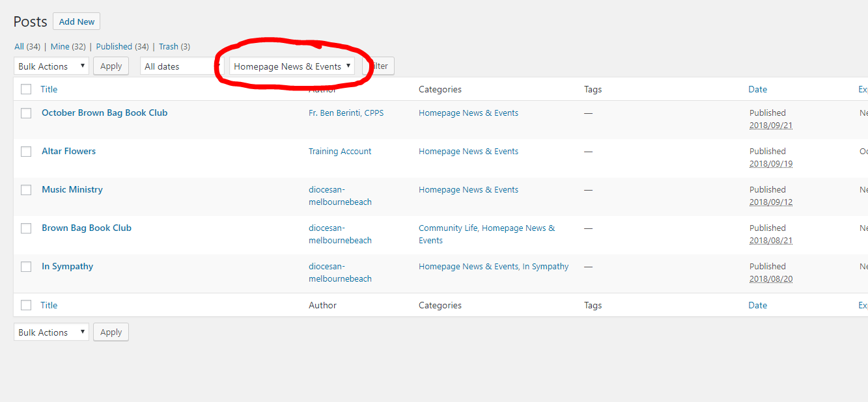The width and height of the screenshot is (868, 402).
Task: Sort by the Title column header
Action: pos(49,89)
